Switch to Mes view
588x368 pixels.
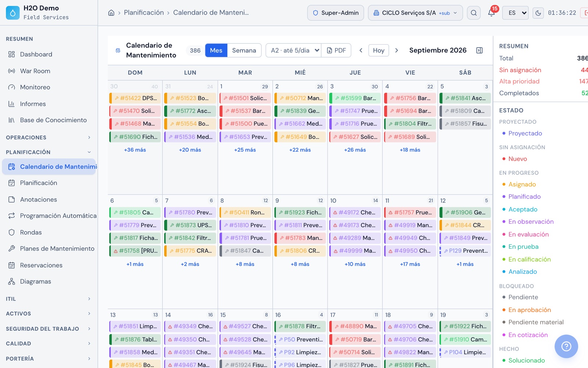click(216, 50)
